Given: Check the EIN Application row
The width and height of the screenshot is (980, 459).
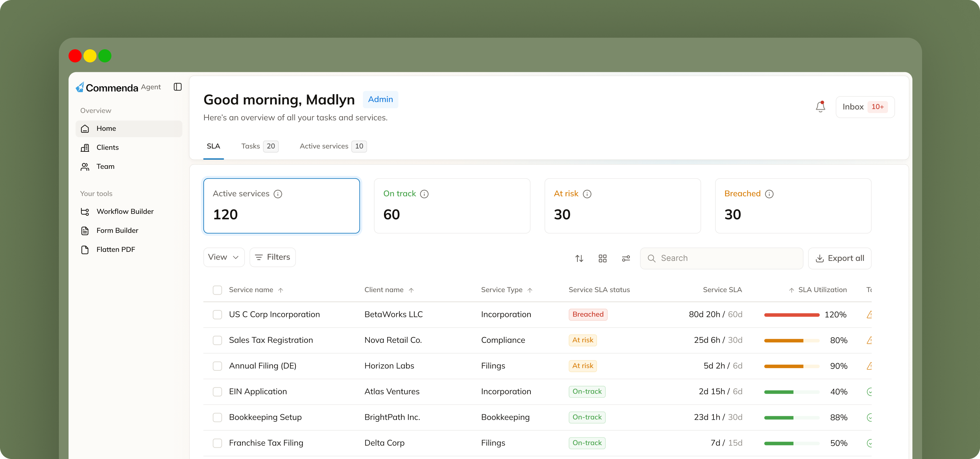Looking at the screenshot, I should [x=217, y=392].
